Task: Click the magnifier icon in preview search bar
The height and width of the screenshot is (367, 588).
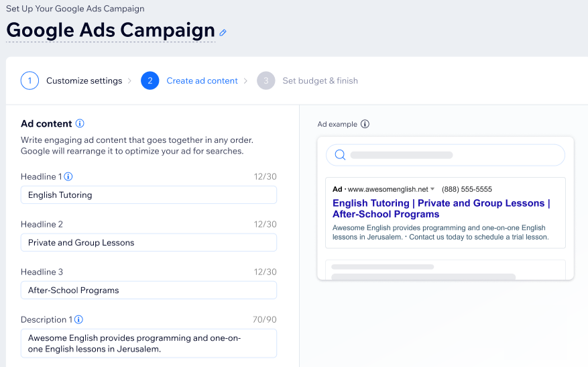Action: 340,155
